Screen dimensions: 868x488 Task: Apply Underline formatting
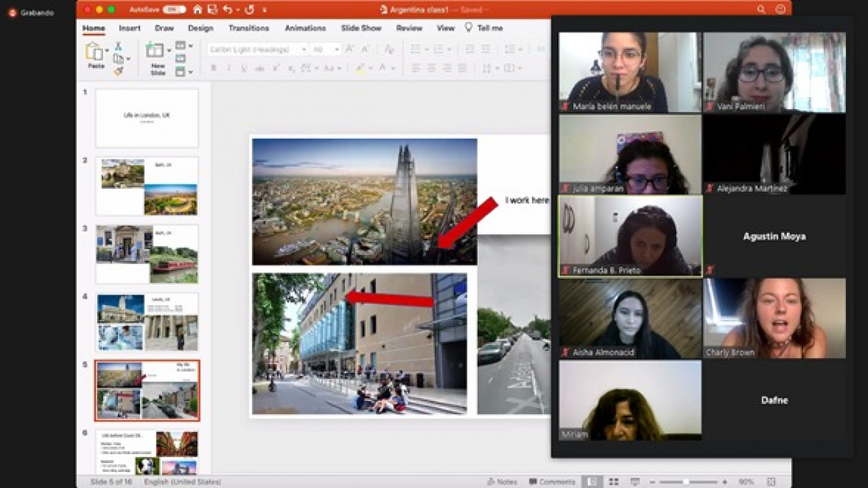244,68
